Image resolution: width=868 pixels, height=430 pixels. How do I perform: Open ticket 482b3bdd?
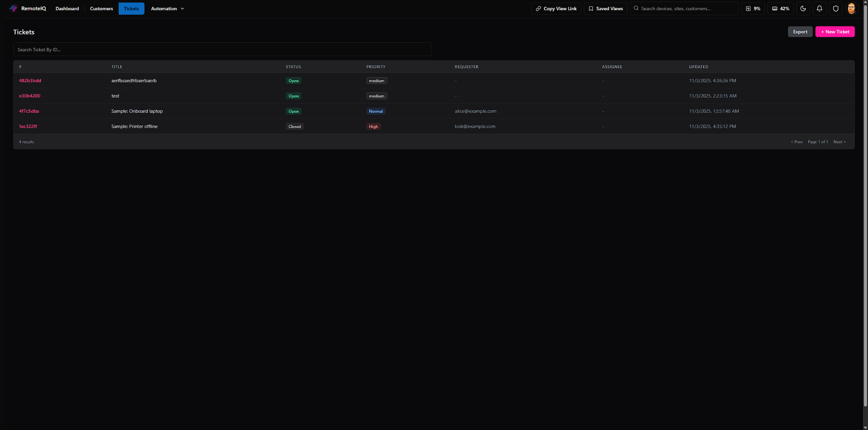tap(30, 81)
